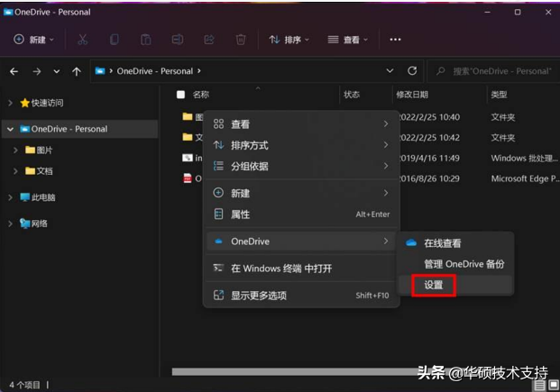Image resolution: width=560 pixels, height=392 pixels.
Task: Click the 4 个项目 status bar text
Action: [x=24, y=385]
